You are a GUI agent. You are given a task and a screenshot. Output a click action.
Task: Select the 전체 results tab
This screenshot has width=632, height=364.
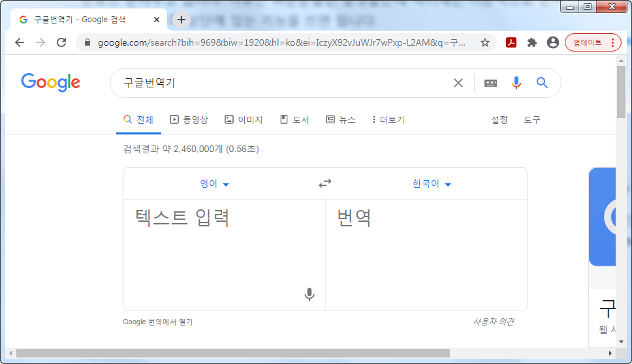[x=138, y=119]
